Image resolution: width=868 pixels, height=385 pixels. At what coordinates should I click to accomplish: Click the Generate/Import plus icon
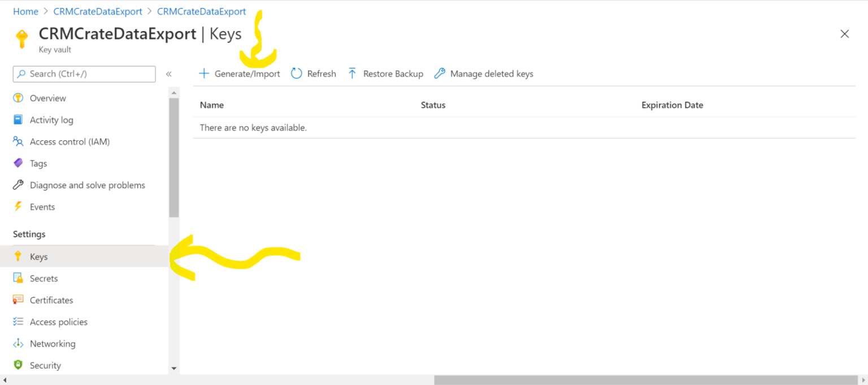204,73
